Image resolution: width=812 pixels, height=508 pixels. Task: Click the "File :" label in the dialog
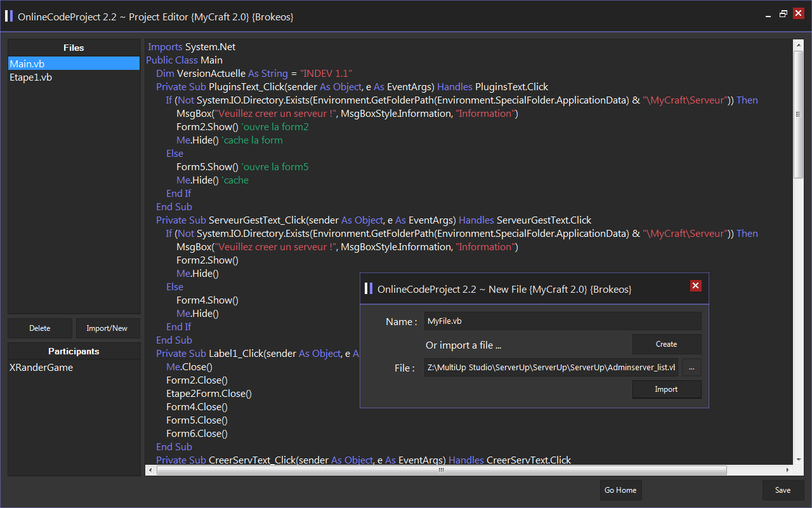pyautogui.click(x=405, y=368)
